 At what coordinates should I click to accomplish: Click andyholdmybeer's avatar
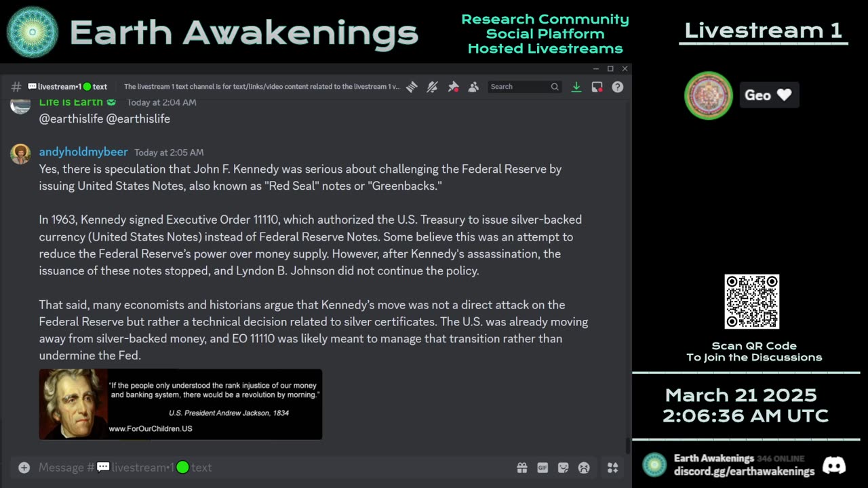(x=20, y=154)
